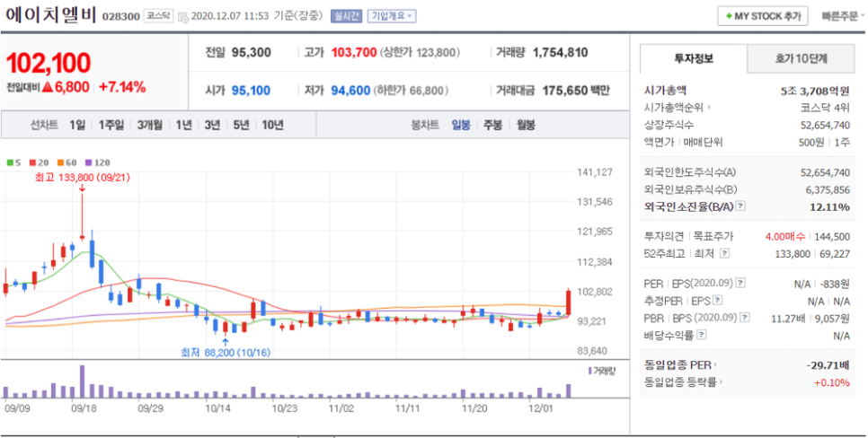Click the orange 60-day moving average legend

[x=67, y=162]
